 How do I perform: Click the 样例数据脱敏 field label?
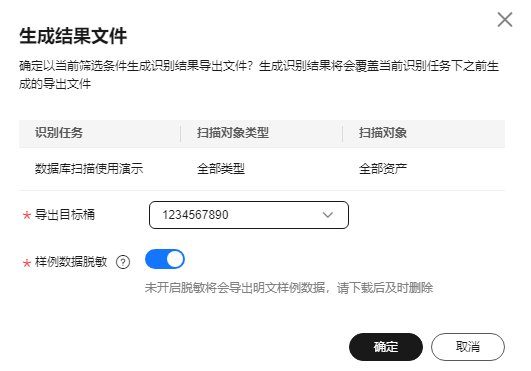click(x=71, y=262)
